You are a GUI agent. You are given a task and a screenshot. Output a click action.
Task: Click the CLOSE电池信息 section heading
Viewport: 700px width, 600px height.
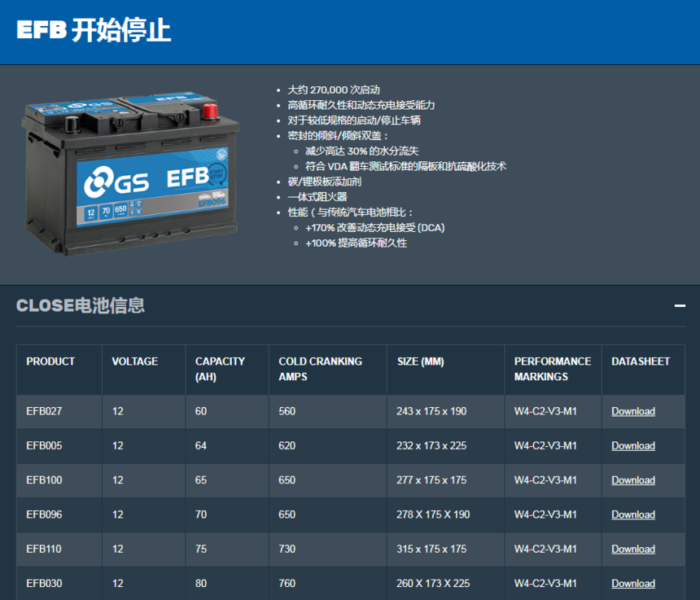click(81, 306)
